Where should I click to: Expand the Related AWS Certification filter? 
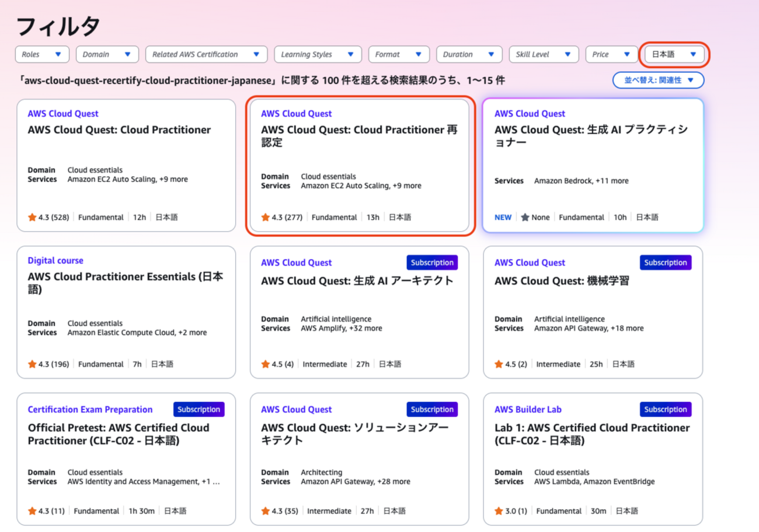(x=206, y=54)
